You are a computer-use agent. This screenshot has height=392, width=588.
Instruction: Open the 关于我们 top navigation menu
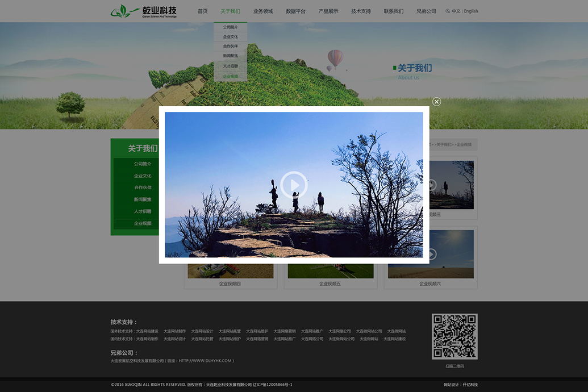[x=230, y=11]
